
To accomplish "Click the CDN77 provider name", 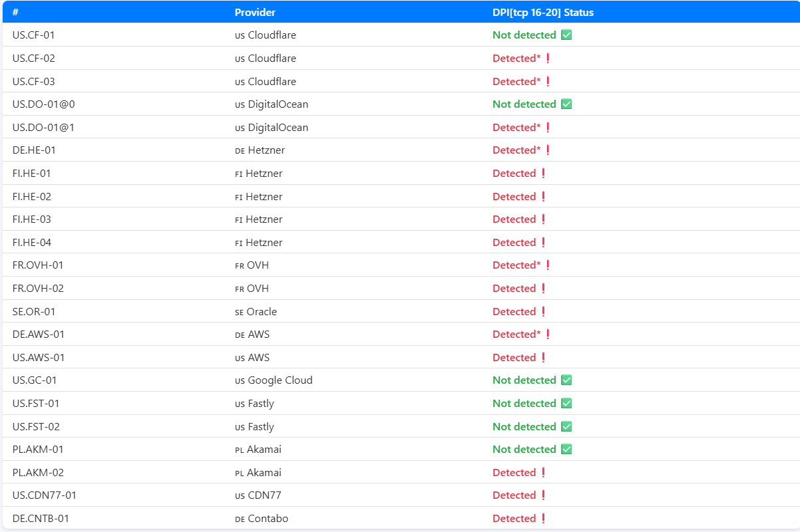I will click(266, 495).
